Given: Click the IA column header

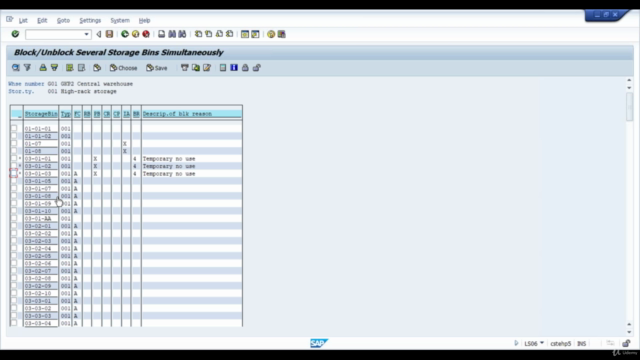Looking at the screenshot, I should tap(126, 113).
